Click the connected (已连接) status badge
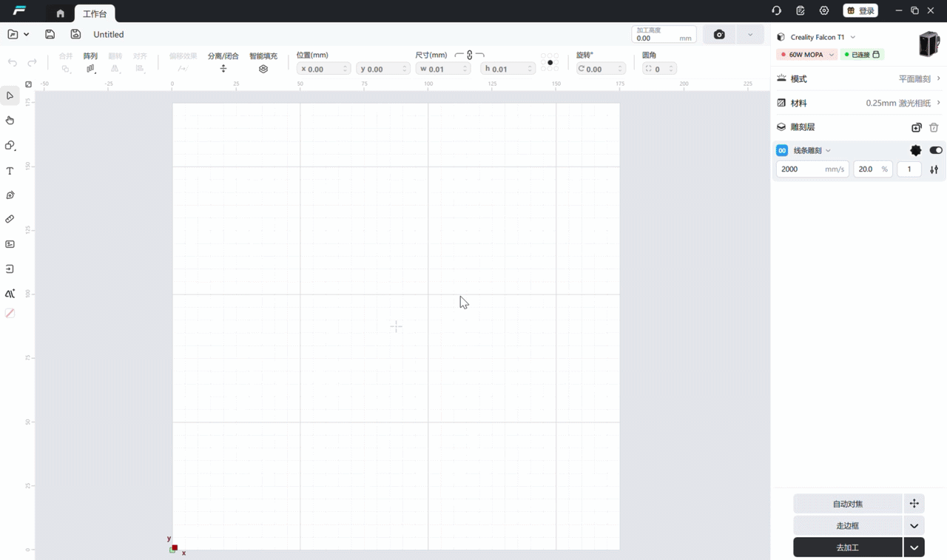Viewport: 947px width, 560px height. pos(862,55)
